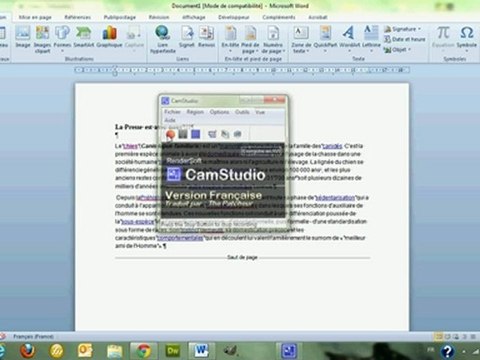Open the Zone de texte dropdown
The image size is (480, 360).
tap(301, 40)
